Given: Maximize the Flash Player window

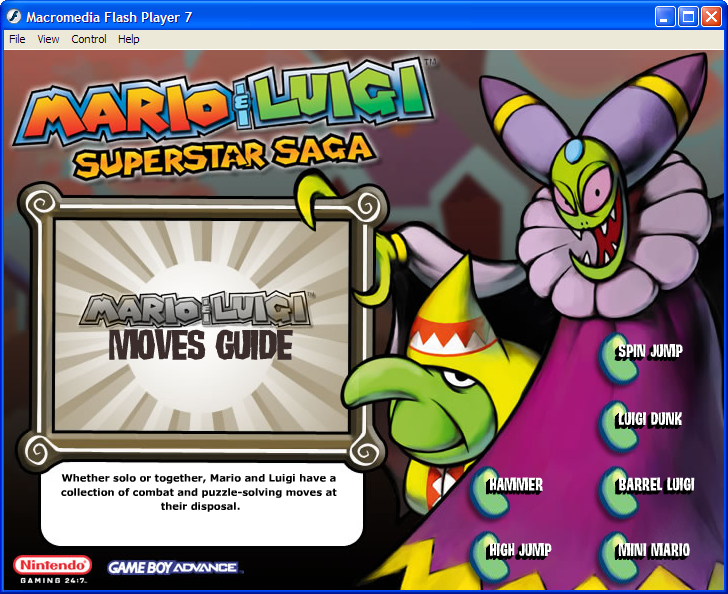Looking at the screenshot, I should pos(688,17).
